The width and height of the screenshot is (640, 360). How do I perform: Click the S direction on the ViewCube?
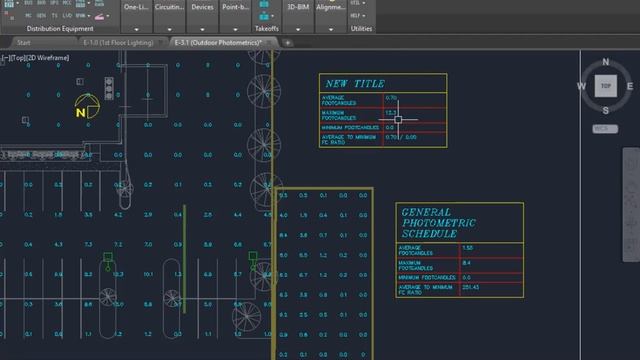pyautogui.click(x=606, y=110)
